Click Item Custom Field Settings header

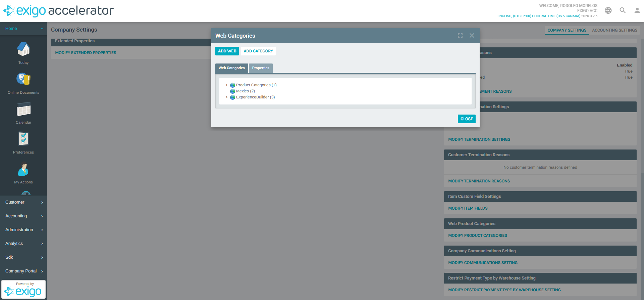(x=540, y=197)
